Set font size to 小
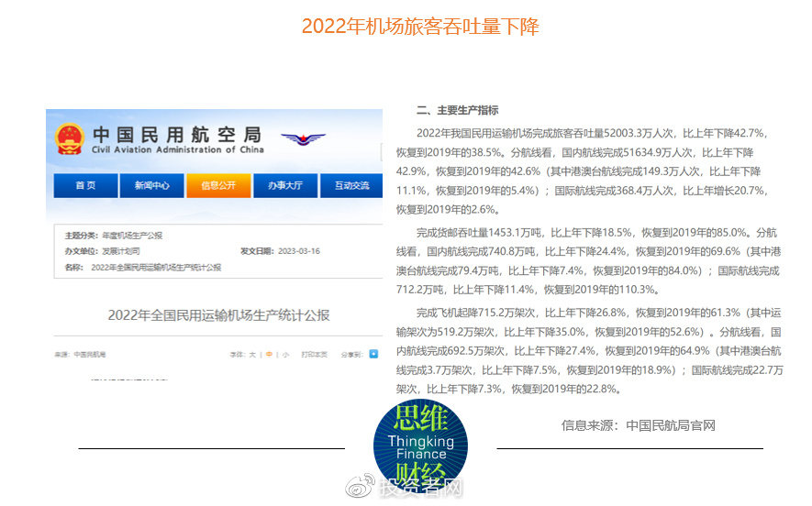The image size is (812, 506). pyautogui.click(x=285, y=355)
